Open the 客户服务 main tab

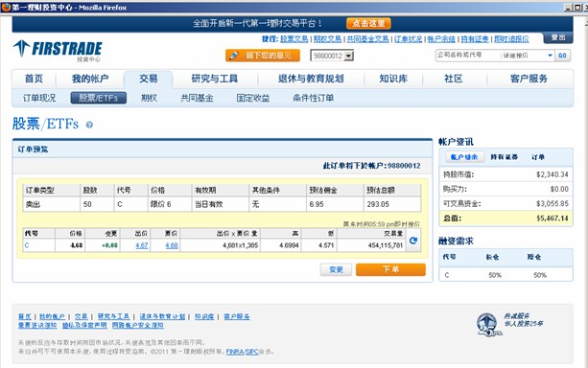point(529,79)
